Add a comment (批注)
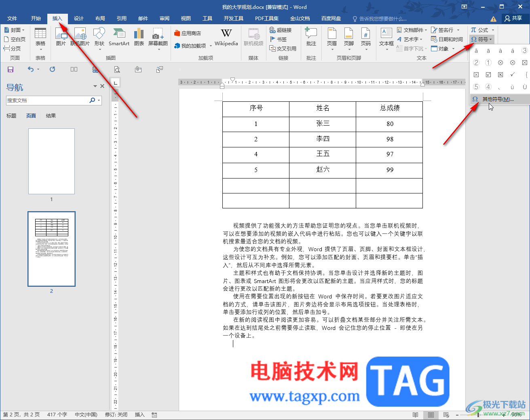The height and width of the screenshot is (420, 530). tap(311, 37)
